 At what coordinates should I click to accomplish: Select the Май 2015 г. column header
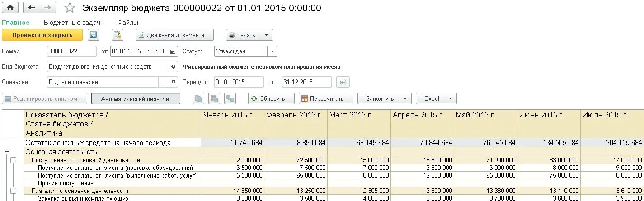(x=485, y=124)
